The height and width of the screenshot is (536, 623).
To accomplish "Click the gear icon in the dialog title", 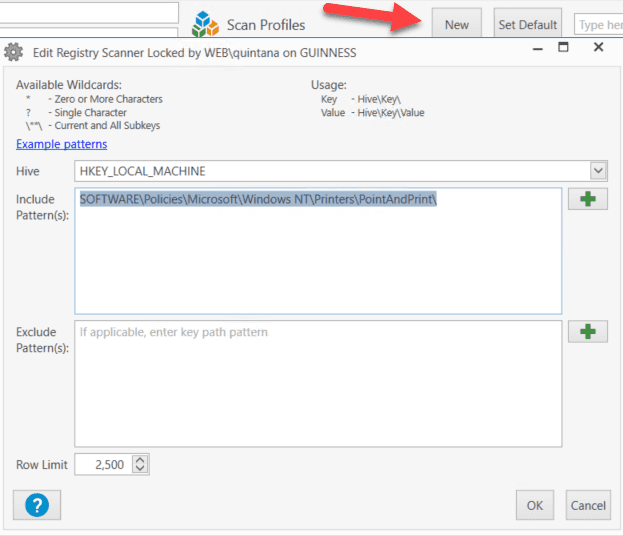I will point(14,52).
